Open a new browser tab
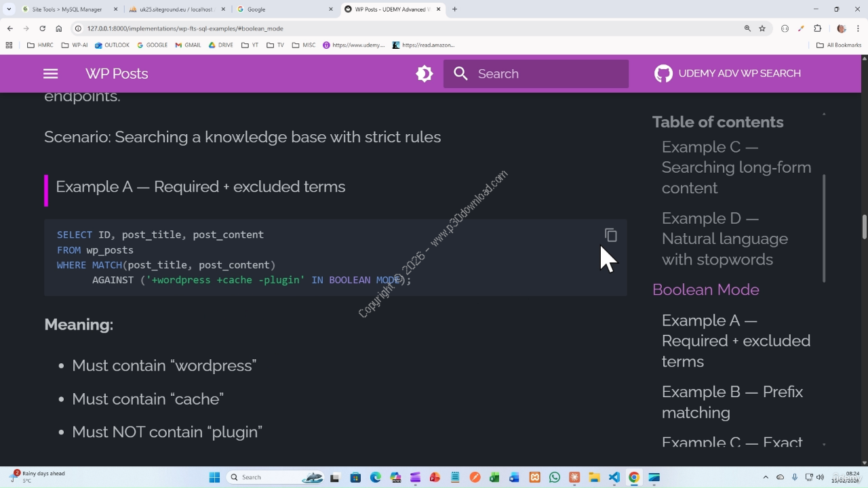The image size is (868, 488). pos(454,9)
